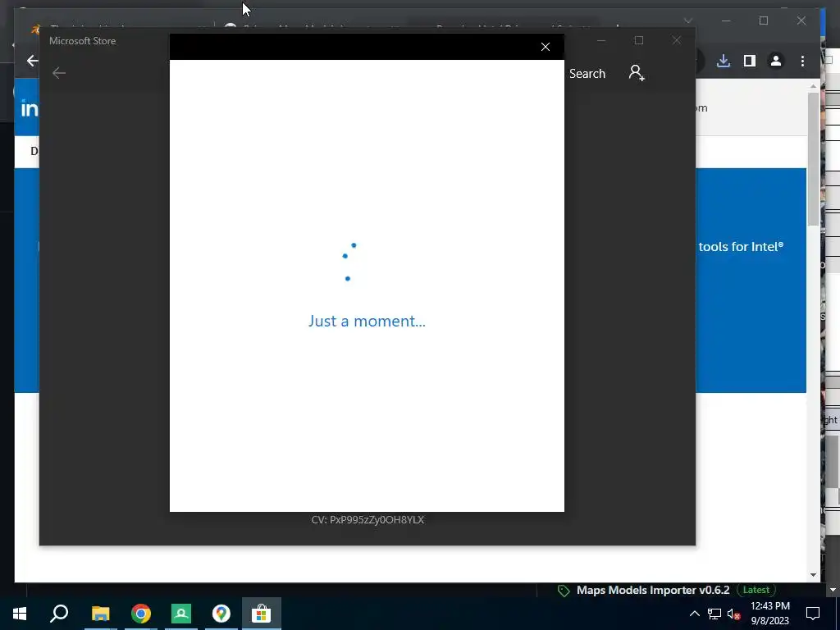Screen dimensions: 840x630
Task: Open clock showing 12:43 PM
Action: 770,614
